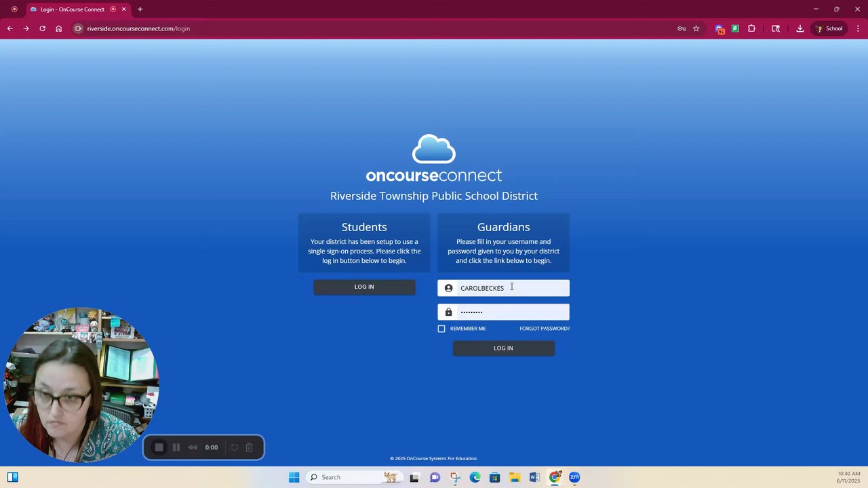This screenshot has height=488, width=868.
Task: Click the Riverside Township Public School District title
Action: point(434,196)
